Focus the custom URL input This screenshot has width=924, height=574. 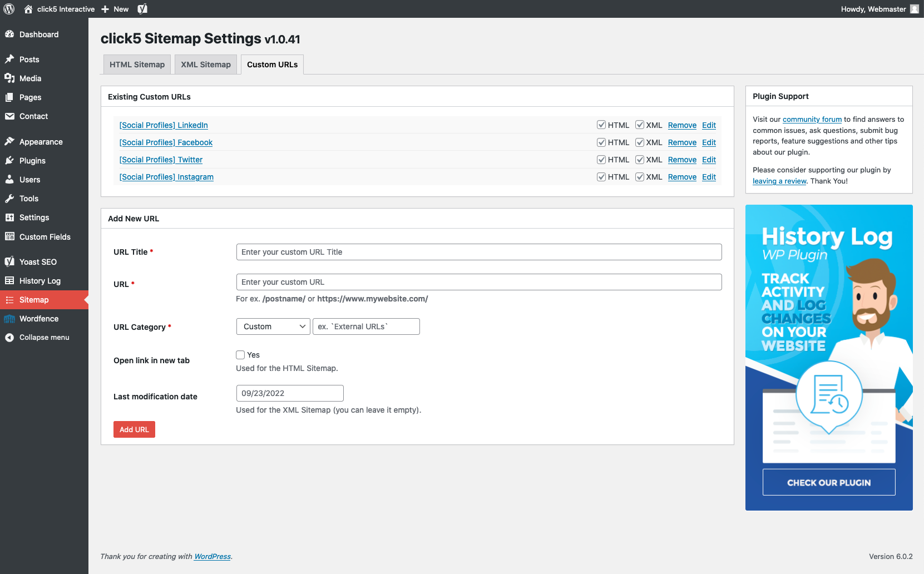pos(479,282)
